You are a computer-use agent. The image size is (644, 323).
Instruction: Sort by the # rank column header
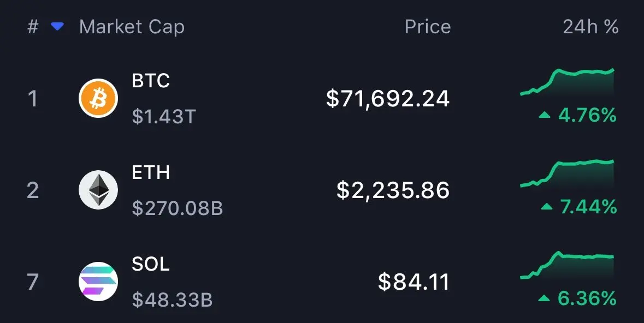(33, 27)
